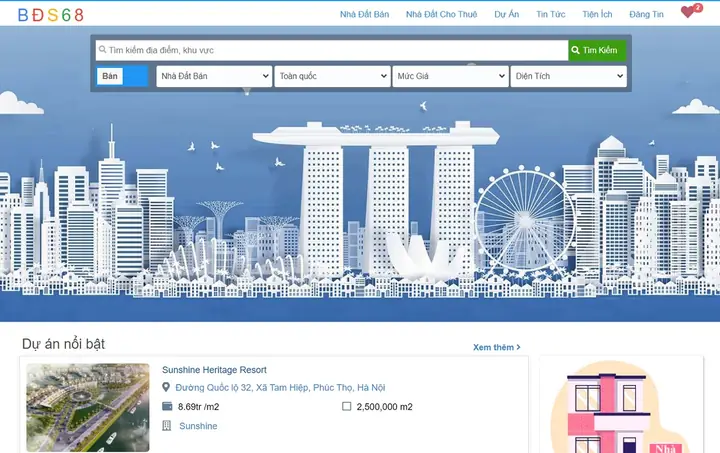Click the location pin icon beside address
This screenshot has height=453, width=720.
[x=166, y=387]
